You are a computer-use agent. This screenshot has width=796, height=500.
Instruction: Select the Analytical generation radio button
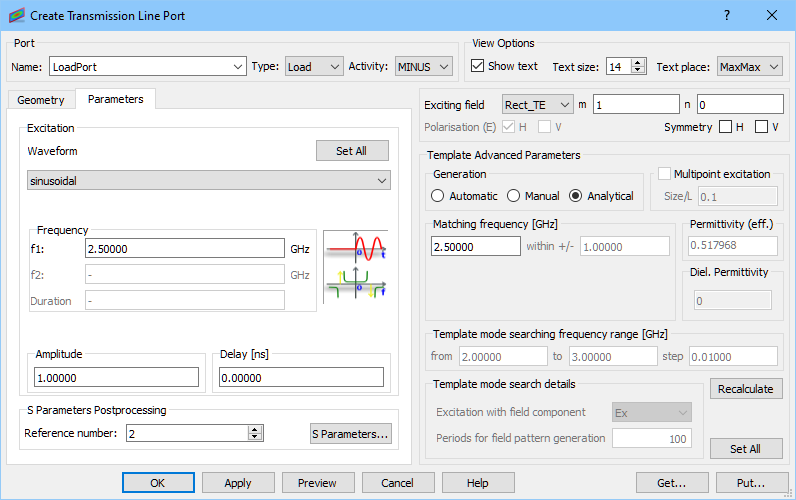[575, 196]
